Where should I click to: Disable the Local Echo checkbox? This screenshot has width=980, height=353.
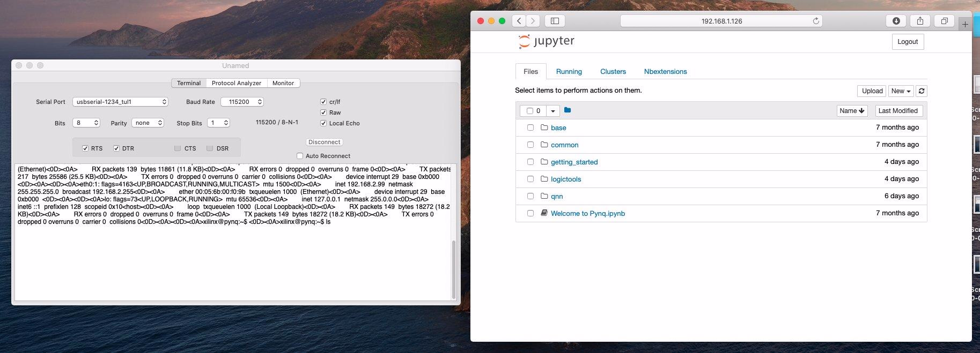[x=323, y=123]
